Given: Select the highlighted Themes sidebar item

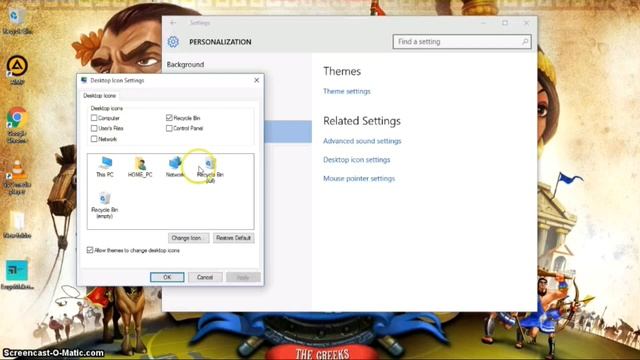Looking at the screenshot, I should (x=288, y=131).
